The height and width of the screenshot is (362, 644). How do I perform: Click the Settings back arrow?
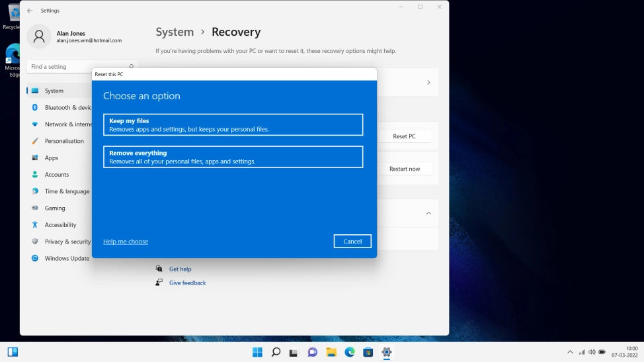click(30, 11)
